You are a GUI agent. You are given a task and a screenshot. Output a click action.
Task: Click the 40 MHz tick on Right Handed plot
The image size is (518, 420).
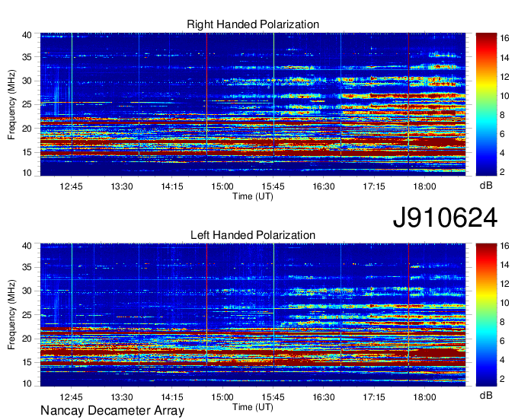(27, 35)
